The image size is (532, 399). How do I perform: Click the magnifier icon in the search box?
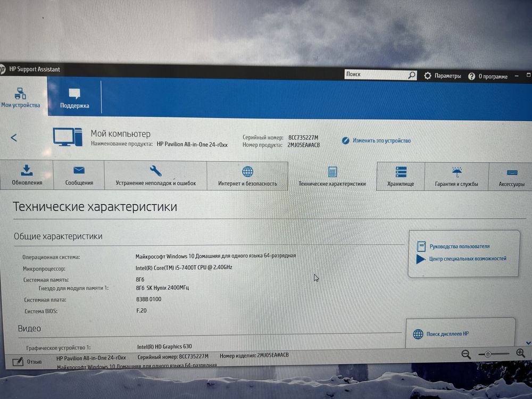[x=412, y=75]
